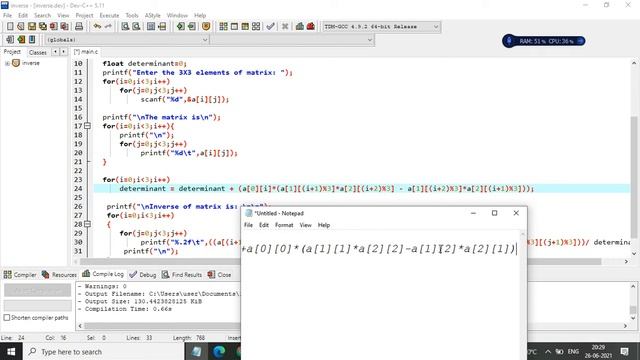Click the Run window icon in toolbar
The height and width of the screenshot is (360, 640).
pos(234,27)
